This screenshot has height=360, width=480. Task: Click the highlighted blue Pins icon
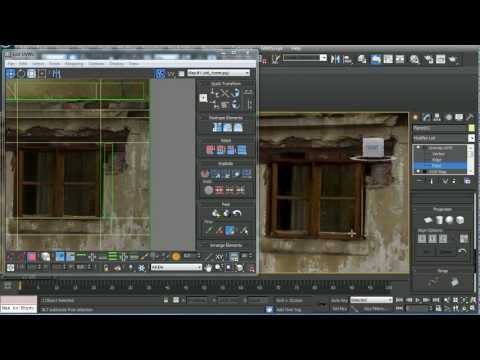[230, 230]
